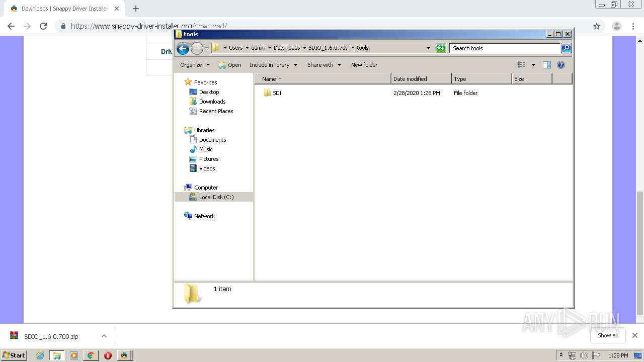644x362 pixels.
Task: Select Computer in navigation pane
Action: tap(201, 188)
